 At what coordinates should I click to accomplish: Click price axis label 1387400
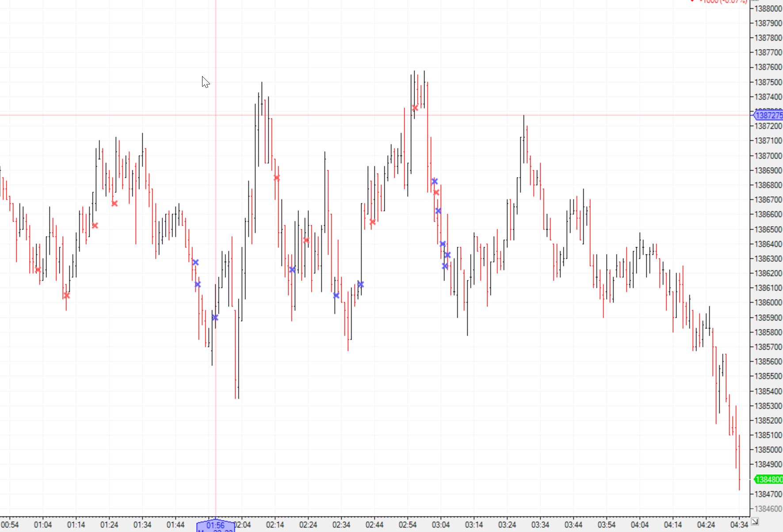(x=768, y=96)
